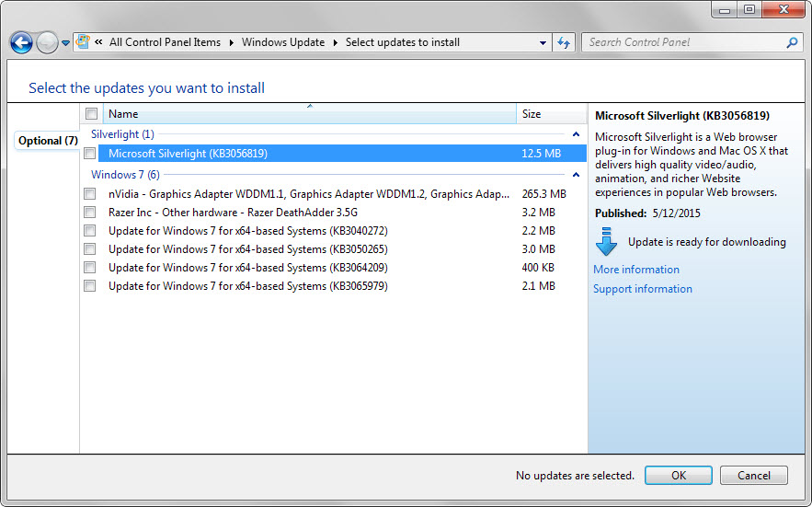Click the Control Panel icon in address bar
This screenshot has width=812, height=507.
point(83,42)
